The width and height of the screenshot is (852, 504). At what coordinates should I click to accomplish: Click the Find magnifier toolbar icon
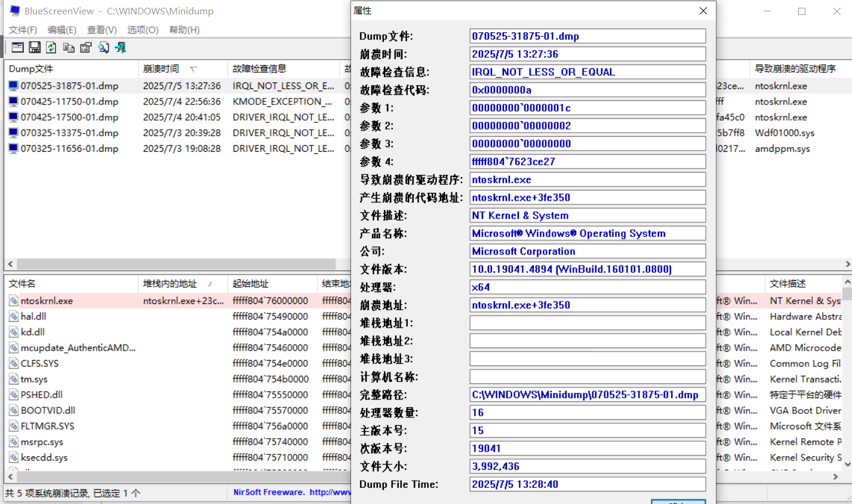coord(103,48)
